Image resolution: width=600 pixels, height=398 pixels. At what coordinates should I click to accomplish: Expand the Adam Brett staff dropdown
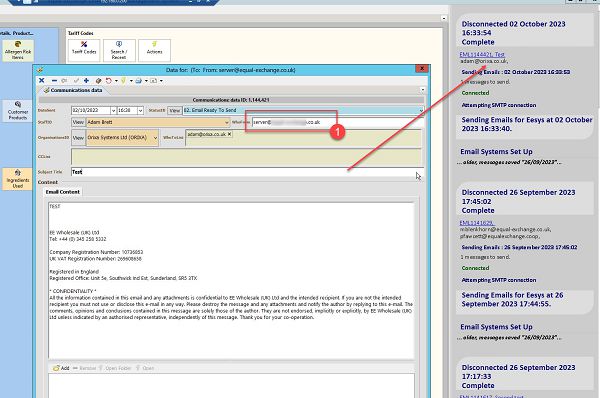227,122
